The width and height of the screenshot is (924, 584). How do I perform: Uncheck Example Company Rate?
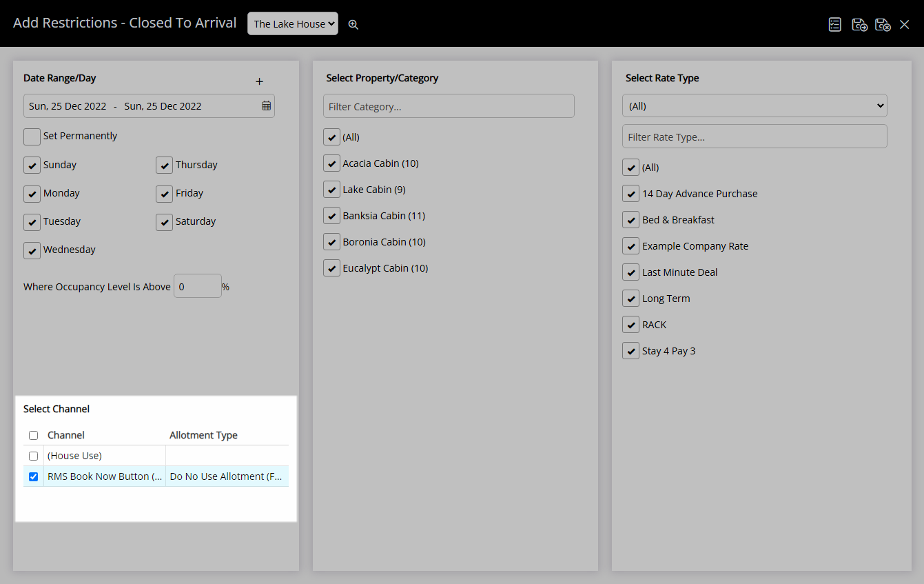tap(631, 246)
